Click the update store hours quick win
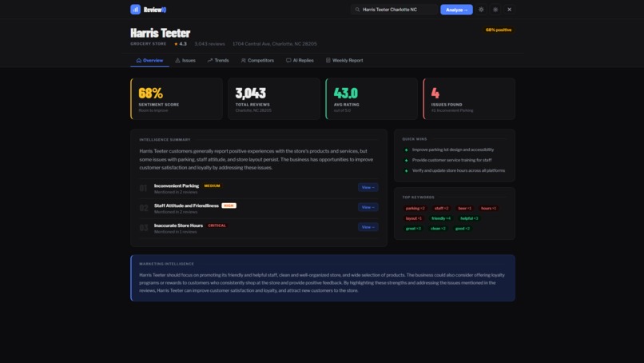 click(x=459, y=170)
